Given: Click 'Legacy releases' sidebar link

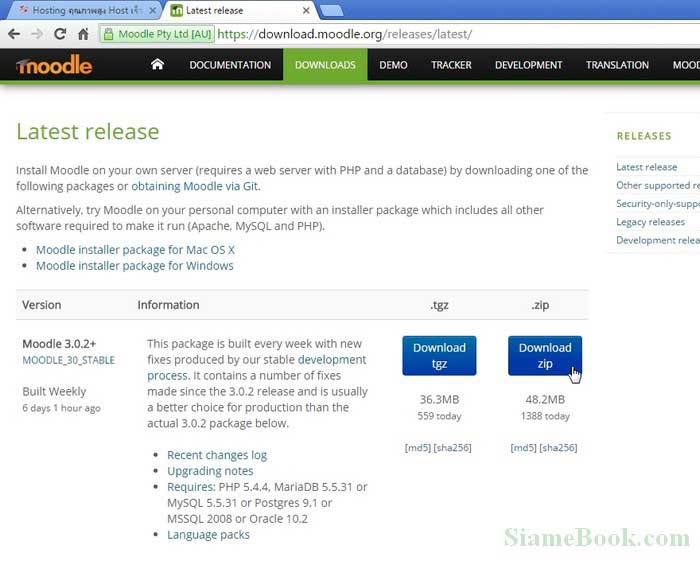Looking at the screenshot, I should (x=650, y=222).
